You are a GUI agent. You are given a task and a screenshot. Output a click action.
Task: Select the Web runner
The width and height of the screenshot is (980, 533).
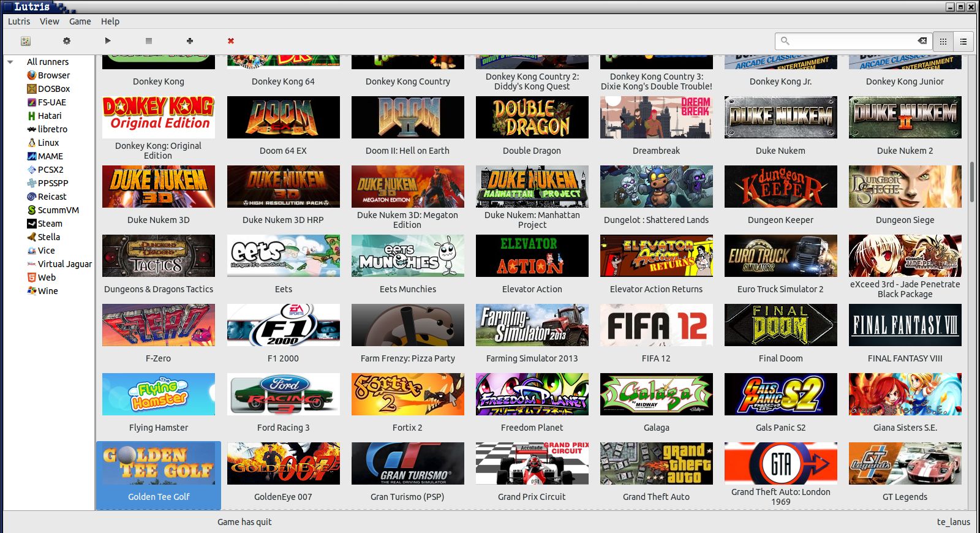(x=42, y=278)
